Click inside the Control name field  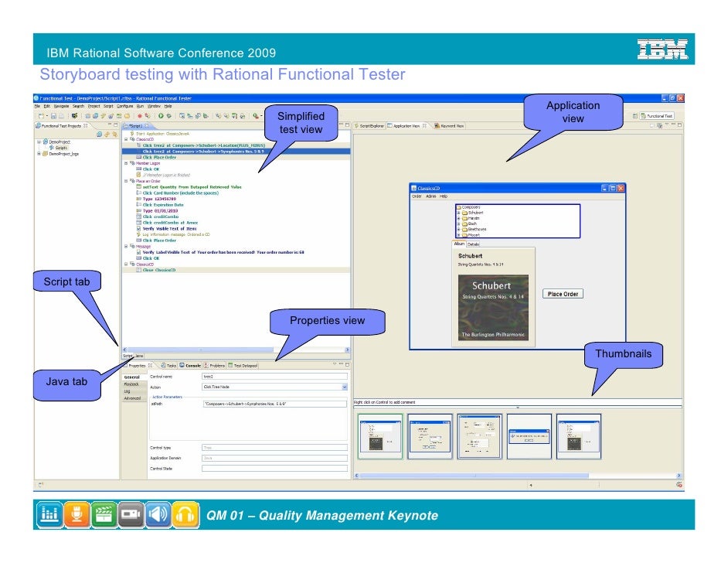pyautogui.click(x=274, y=377)
